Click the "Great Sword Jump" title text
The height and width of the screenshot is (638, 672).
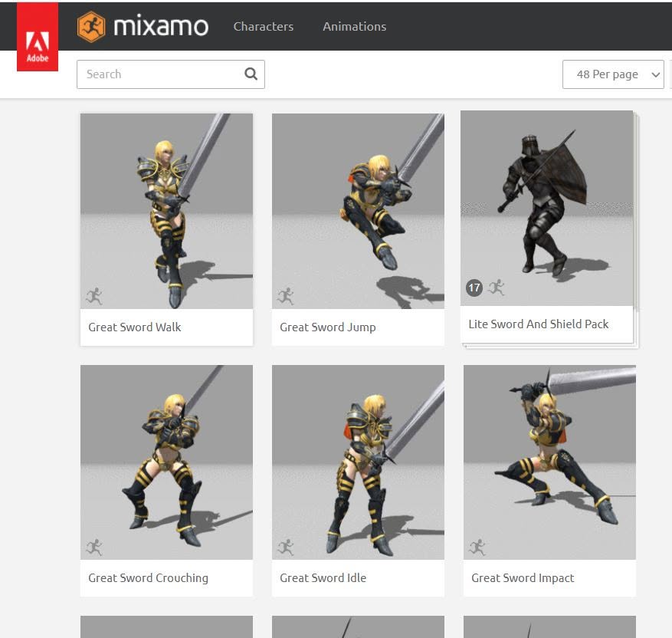coord(328,327)
